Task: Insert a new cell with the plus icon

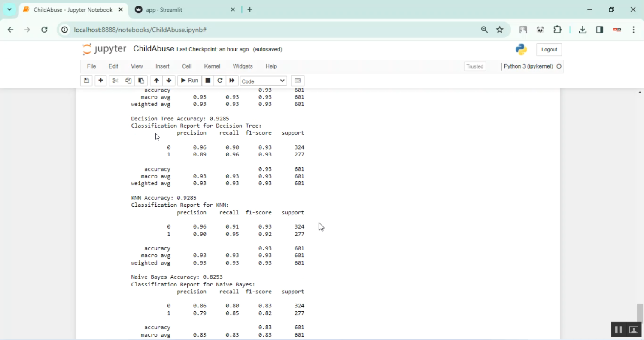Action: (100, 81)
